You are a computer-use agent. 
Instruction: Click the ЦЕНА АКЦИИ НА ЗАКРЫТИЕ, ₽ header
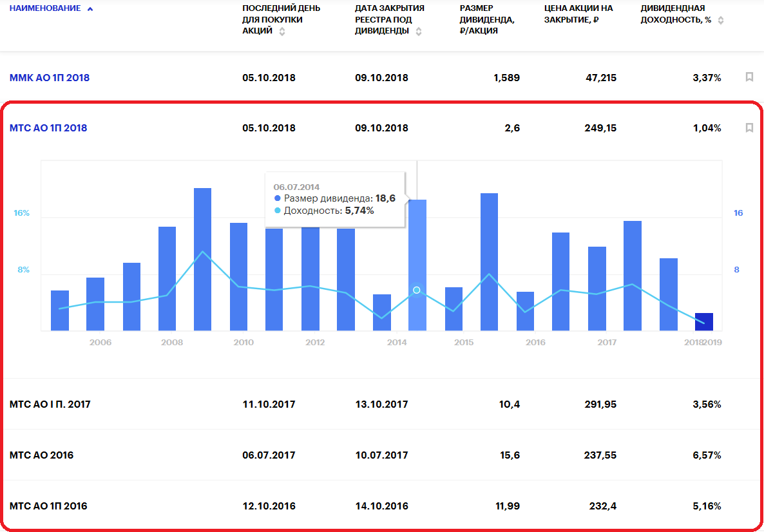pyautogui.click(x=578, y=14)
